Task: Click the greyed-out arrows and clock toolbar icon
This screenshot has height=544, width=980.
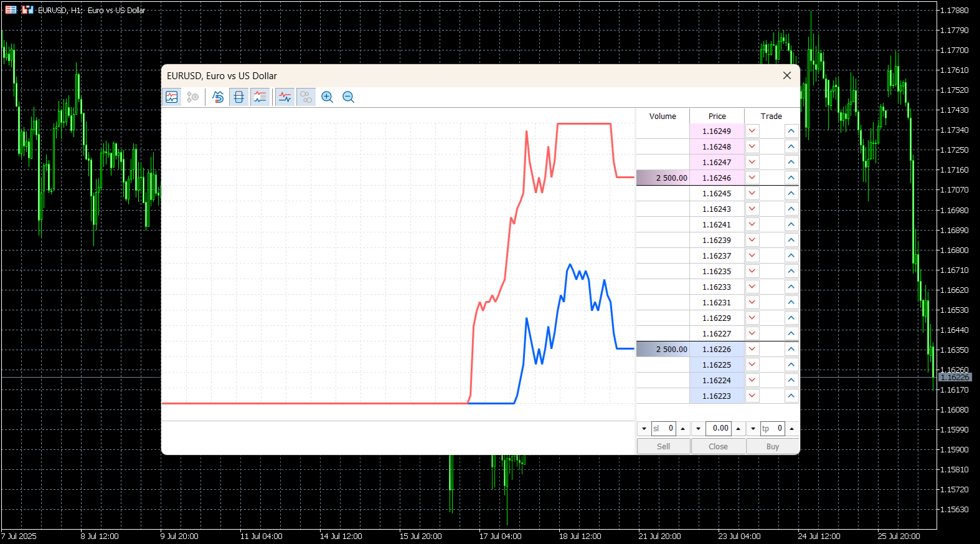Action: pos(193,97)
